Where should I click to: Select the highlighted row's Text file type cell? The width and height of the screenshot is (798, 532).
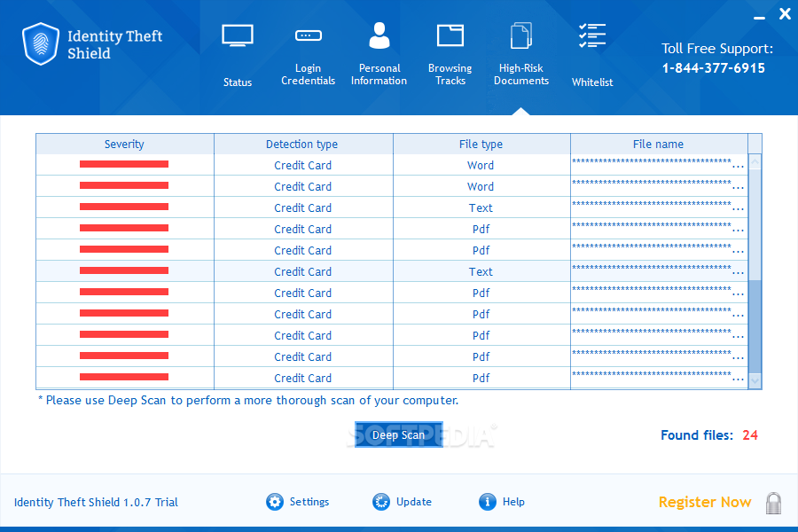481,272
